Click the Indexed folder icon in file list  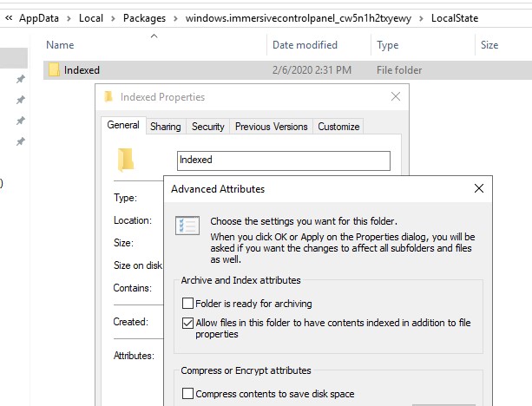click(54, 70)
